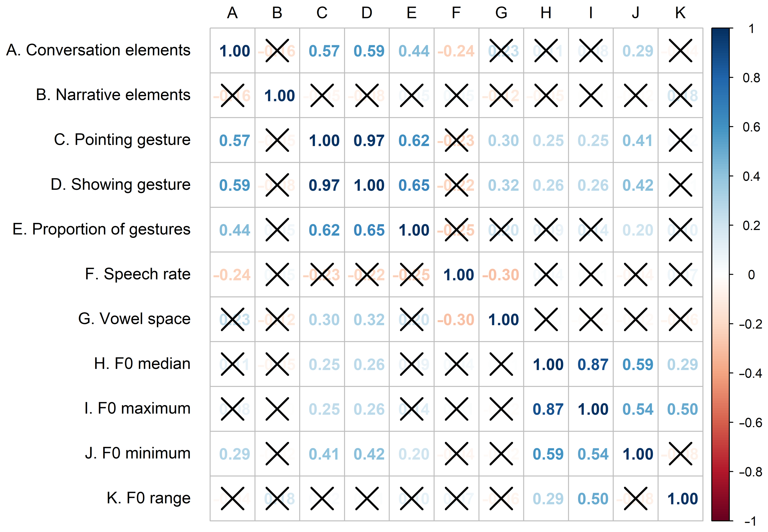Select the crossed cell in Speech rate column I
Image resolution: width=768 pixels, height=532 pixels.
click(591, 275)
